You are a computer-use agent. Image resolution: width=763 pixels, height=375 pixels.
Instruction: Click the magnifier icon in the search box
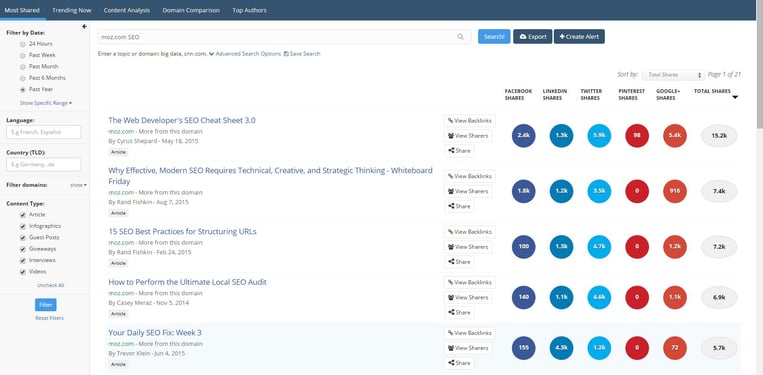pyautogui.click(x=460, y=36)
